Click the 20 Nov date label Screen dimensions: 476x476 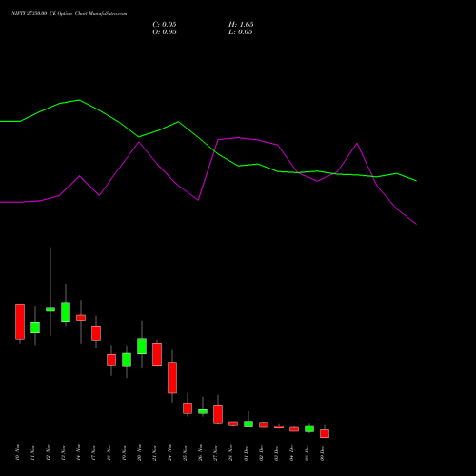(139, 452)
